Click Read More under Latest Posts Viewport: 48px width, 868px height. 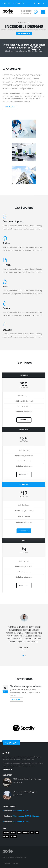[x=16, y=709]
